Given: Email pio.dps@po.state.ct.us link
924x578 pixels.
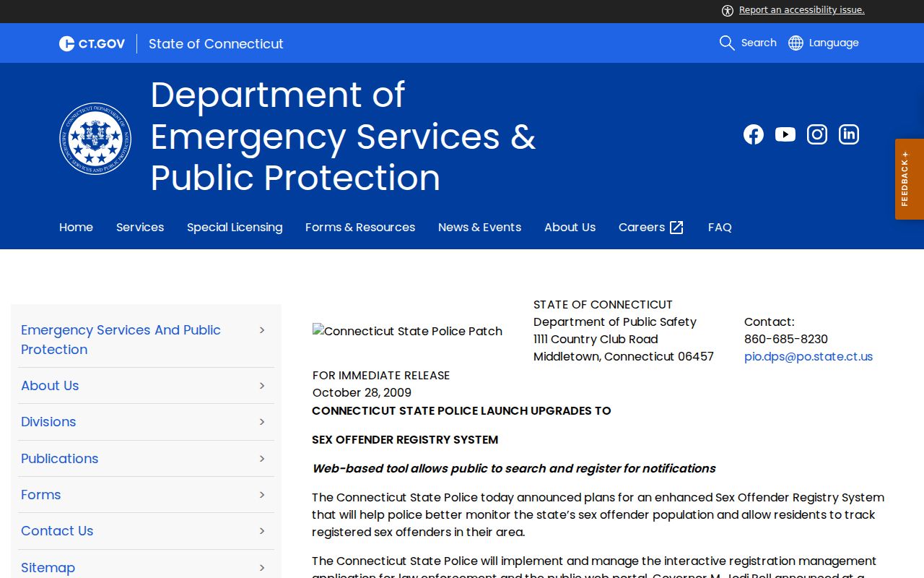Looking at the screenshot, I should tap(808, 357).
